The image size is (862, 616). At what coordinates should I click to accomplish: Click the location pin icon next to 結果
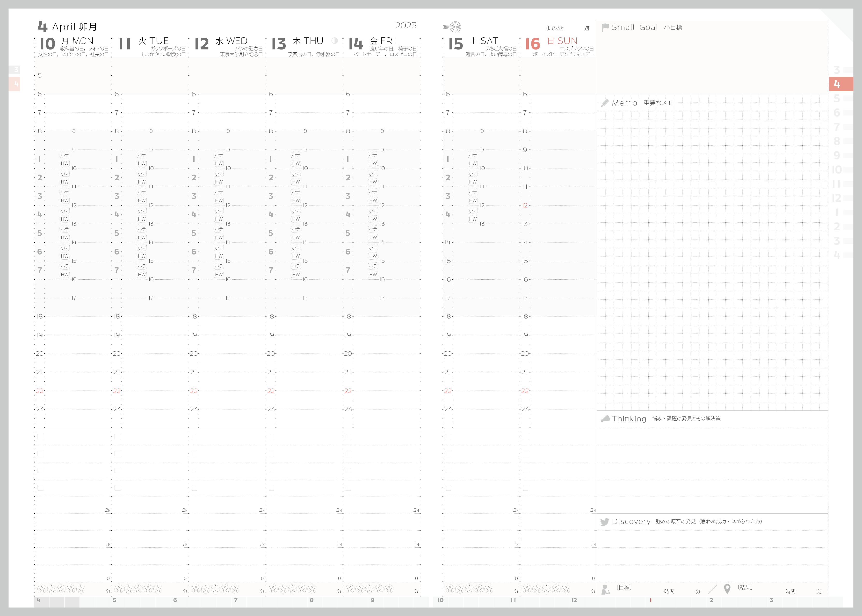coord(727,589)
